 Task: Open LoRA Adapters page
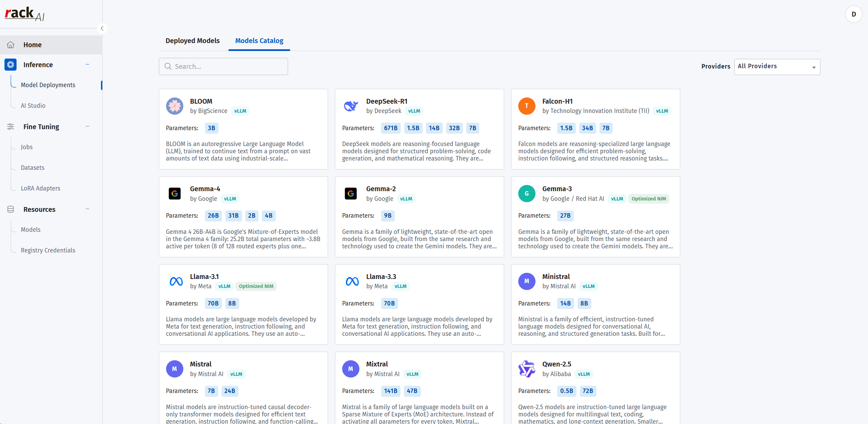point(41,188)
